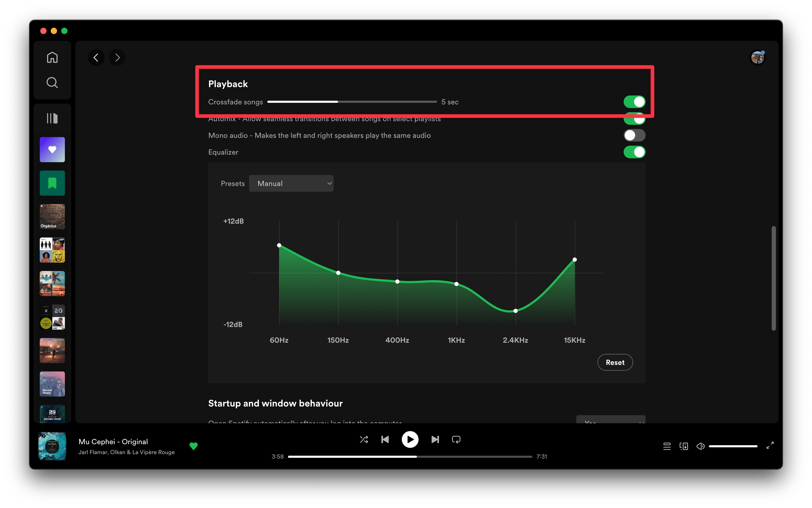The height and width of the screenshot is (508, 812).
Task: Enable repeat mode
Action: (x=456, y=439)
